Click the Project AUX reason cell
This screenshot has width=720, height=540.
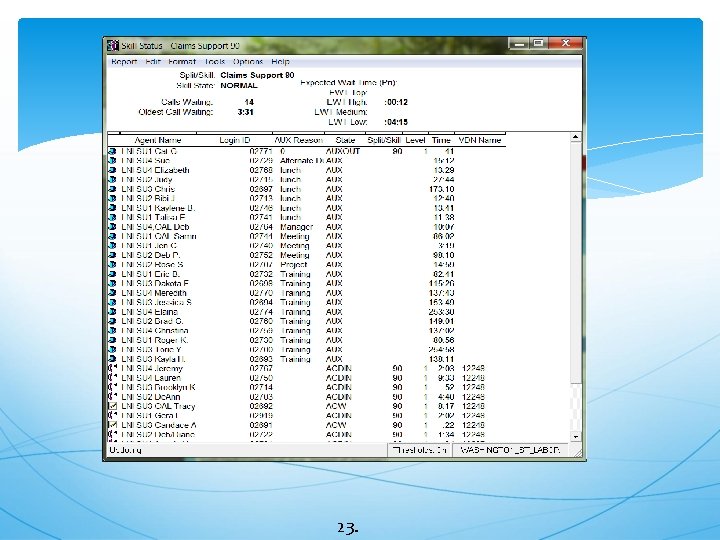point(293,264)
